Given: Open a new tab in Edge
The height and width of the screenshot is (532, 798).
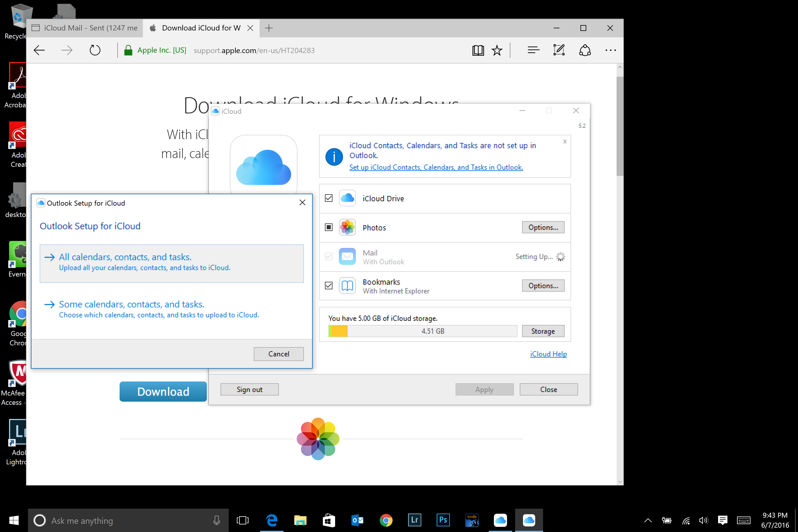Looking at the screenshot, I should [269, 28].
